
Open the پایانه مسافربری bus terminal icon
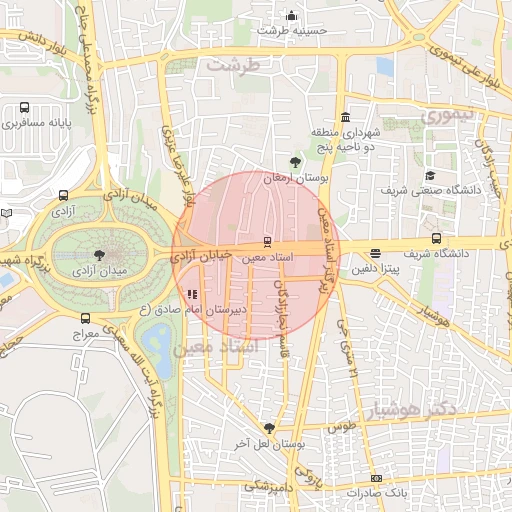(x=24, y=107)
